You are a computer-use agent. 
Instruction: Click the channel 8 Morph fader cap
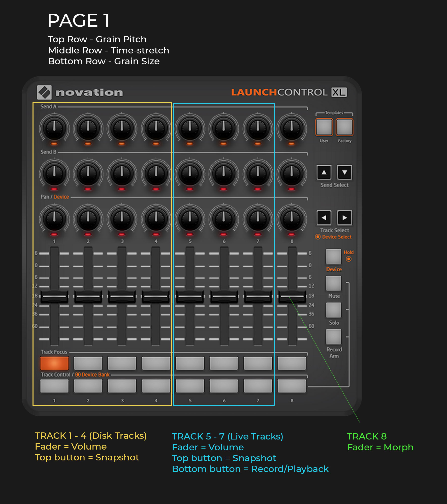tap(292, 297)
